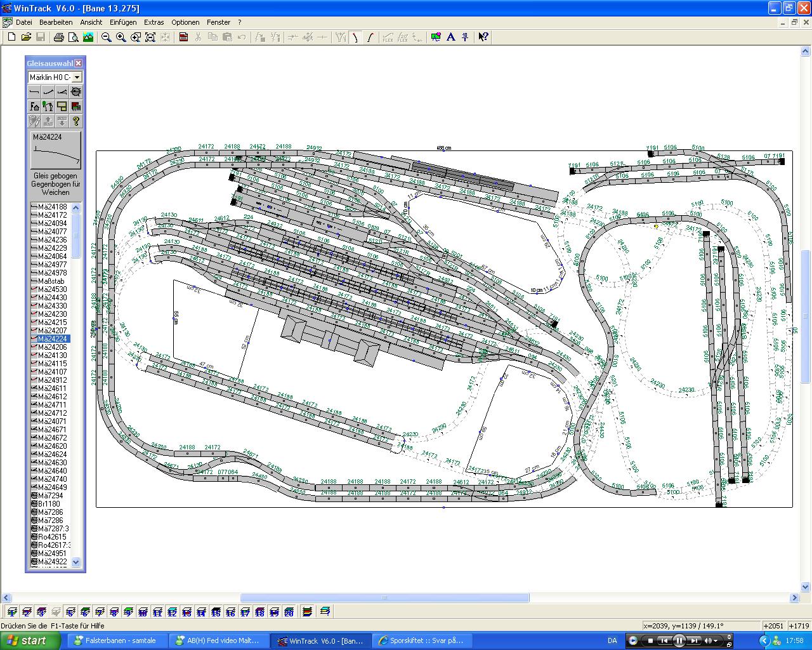812x650 pixels.
Task: Choose signals and buildings category
Action: [34, 106]
